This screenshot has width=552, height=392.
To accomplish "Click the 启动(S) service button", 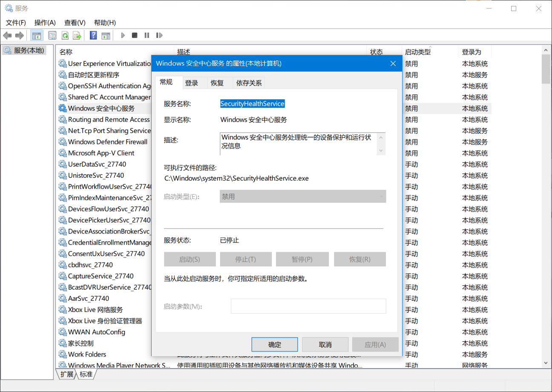I will coord(190,259).
